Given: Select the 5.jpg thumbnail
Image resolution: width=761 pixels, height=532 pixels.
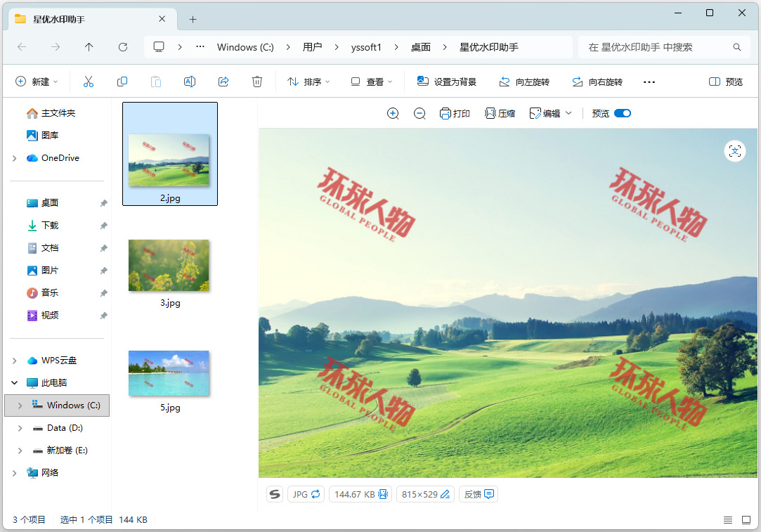Looking at the screenshot, I should pyautogui.click(x=169, y=373).
